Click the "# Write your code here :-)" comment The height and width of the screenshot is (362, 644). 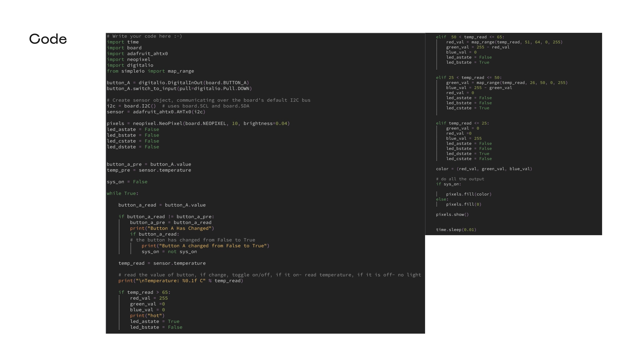click(144, 36)
